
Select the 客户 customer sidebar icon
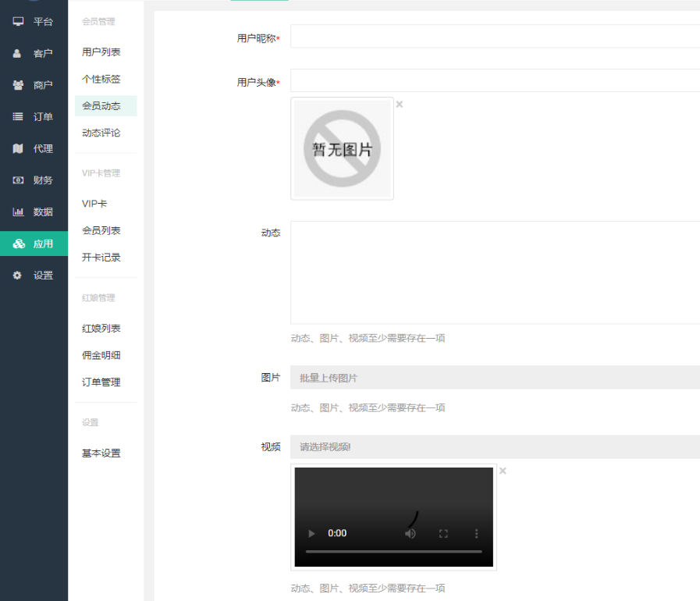click(17, 54)
